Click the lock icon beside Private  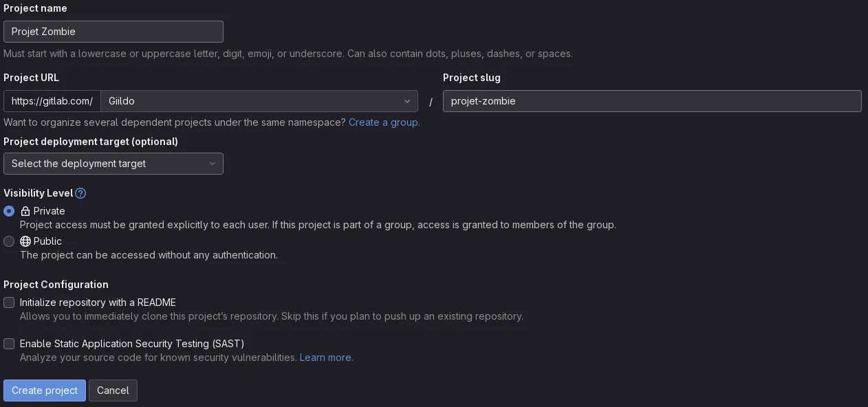(x=25, y=211)
